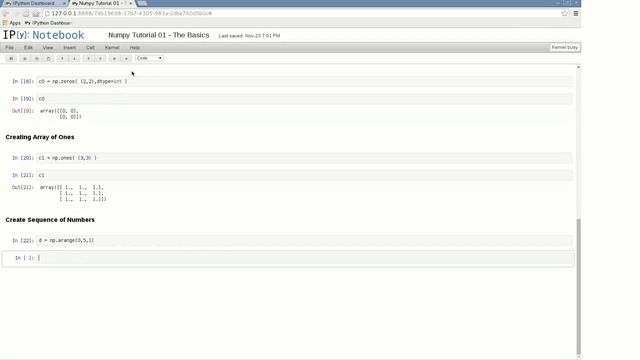640x360 pixels.
Task: Click the Kernel busy indicator
Action: click(x=565, y=47)
